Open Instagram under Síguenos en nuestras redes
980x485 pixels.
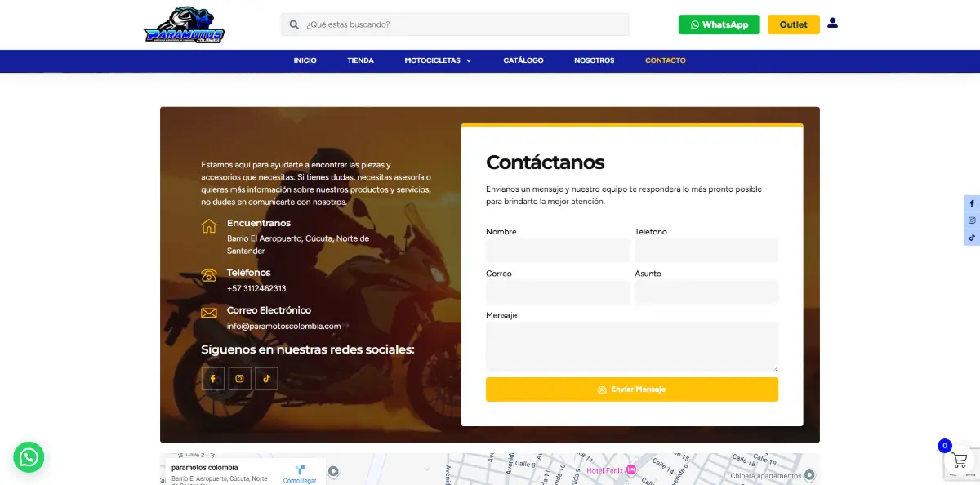[x=240, y=378]
